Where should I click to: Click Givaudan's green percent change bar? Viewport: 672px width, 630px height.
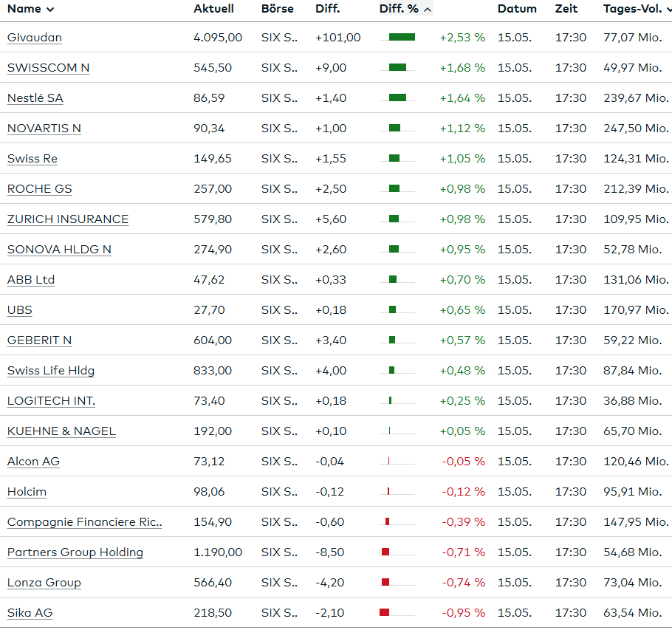click(402, 37)
